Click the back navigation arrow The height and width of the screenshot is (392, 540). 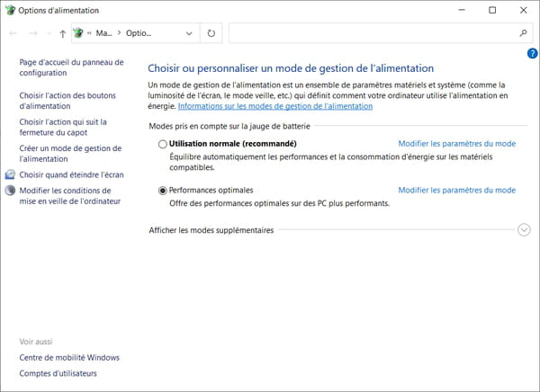[x=13, y=33]
